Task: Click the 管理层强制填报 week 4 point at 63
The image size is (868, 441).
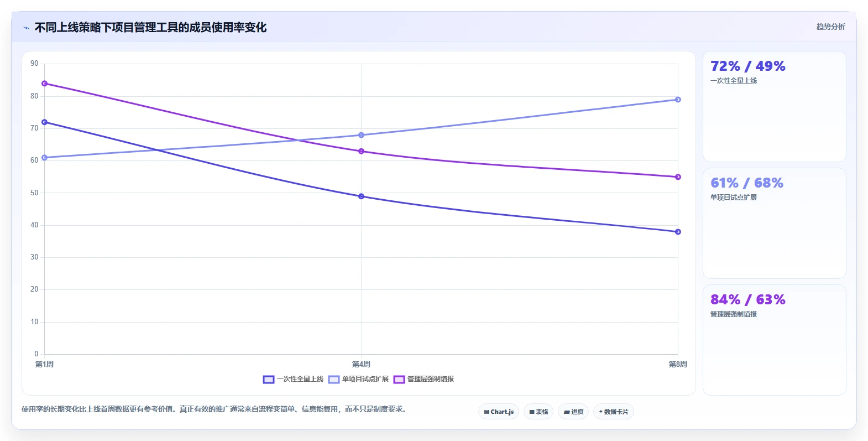Action: (361, 151)
